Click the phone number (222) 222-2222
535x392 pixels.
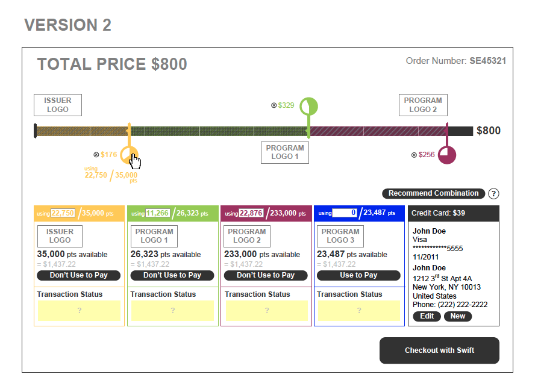[462, 305]
